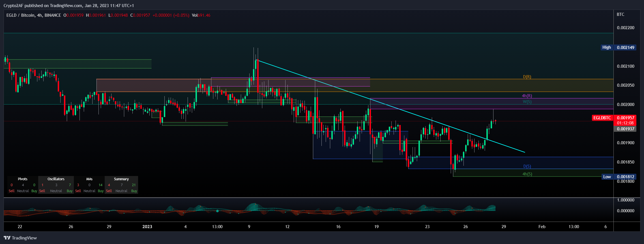644x244 pixels.
Task: Click the change value +0.000001 (+0.05%)
Action: pos(171,15)
